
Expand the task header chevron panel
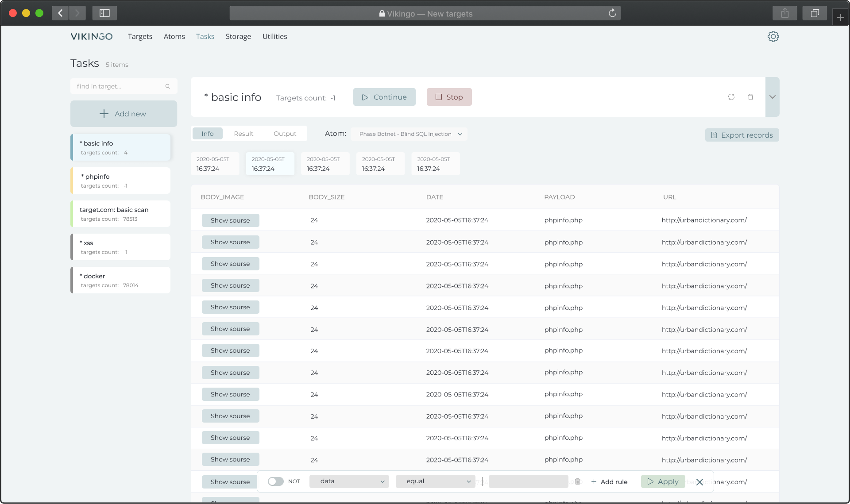point(772,97)
